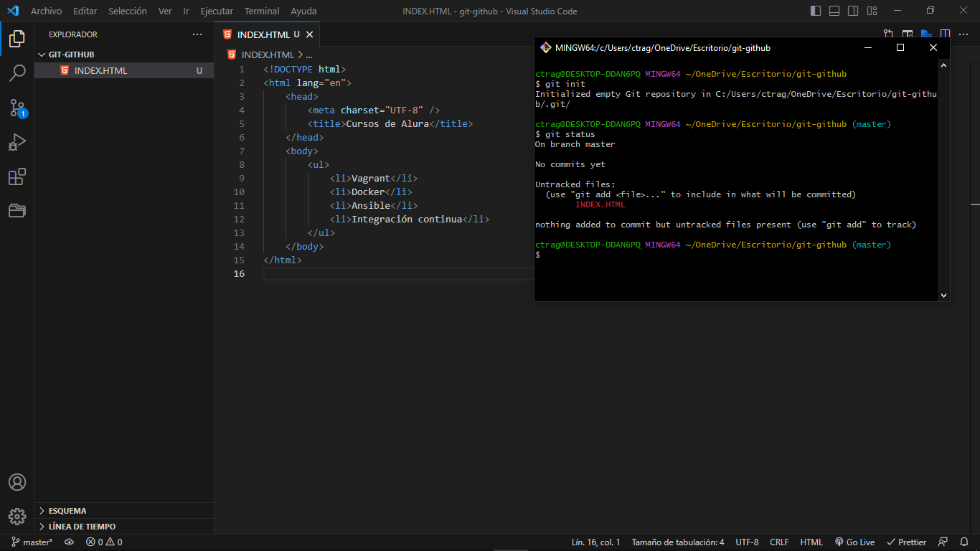Click the Prettier status item
Viewport: 980px width, 551px height.
906,542
